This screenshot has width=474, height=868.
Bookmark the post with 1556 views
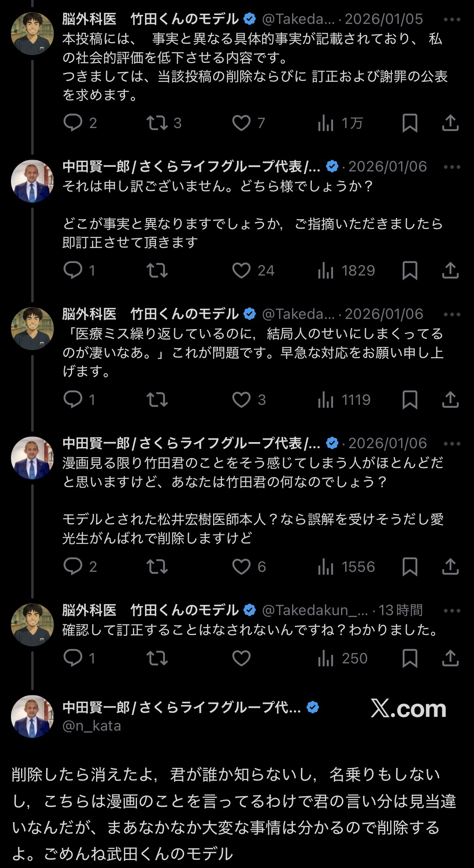click(410, 567)
